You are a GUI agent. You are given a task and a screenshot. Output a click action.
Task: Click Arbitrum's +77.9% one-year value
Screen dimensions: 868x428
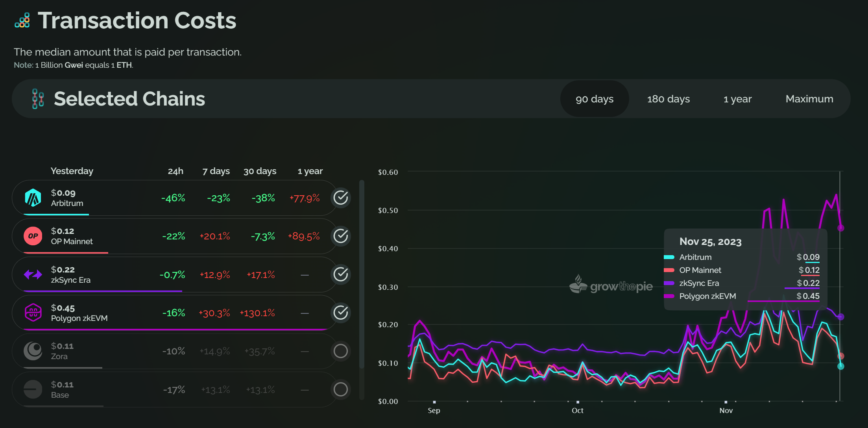pyautogui.click(x=305, y=198)
